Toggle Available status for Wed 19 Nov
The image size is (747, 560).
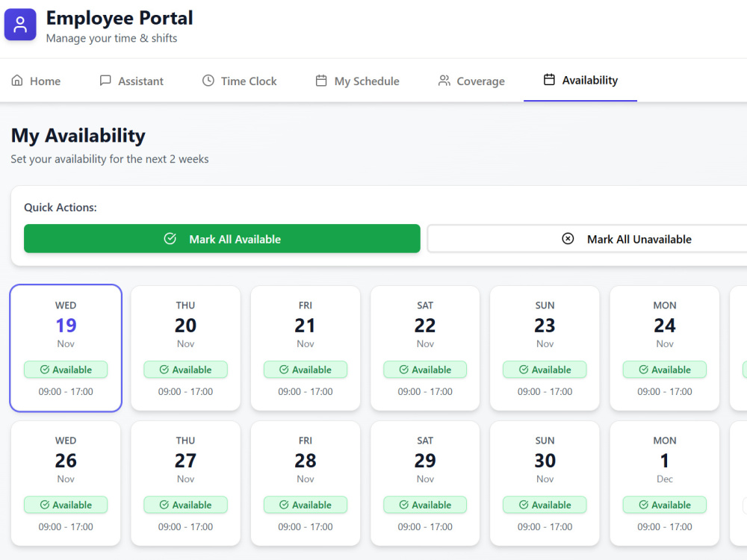click(x=66, y=370)
